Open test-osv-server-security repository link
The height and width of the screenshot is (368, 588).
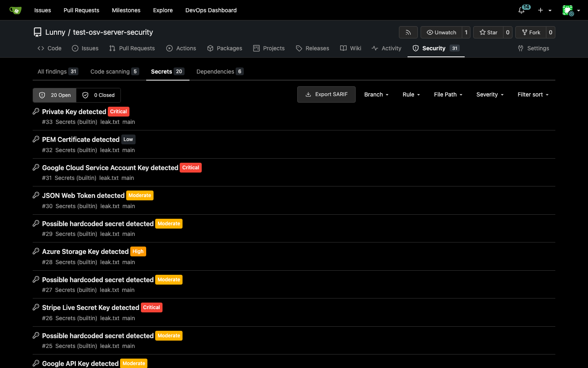pyautogui.click(x=113, y=32)
